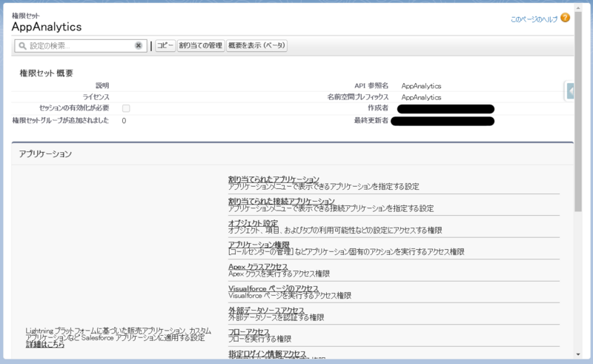The width and height of the screenshot is (593, 364).
Task: Click the 権限セット 概要 heading
Action: [x=46, y=73]
